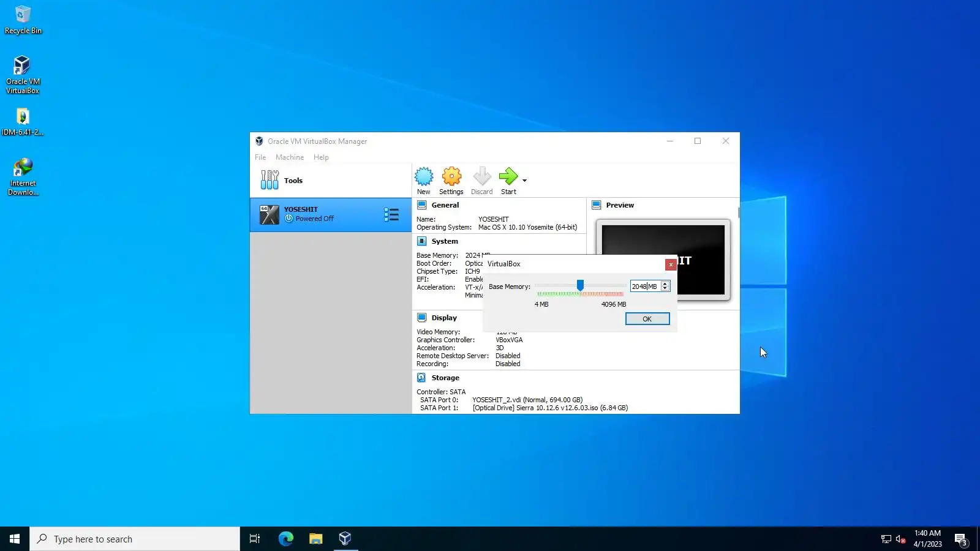This screenshot has height=551, width=980.
Task: Click the ICH9 chipset type value
Action: coord(472,271)
